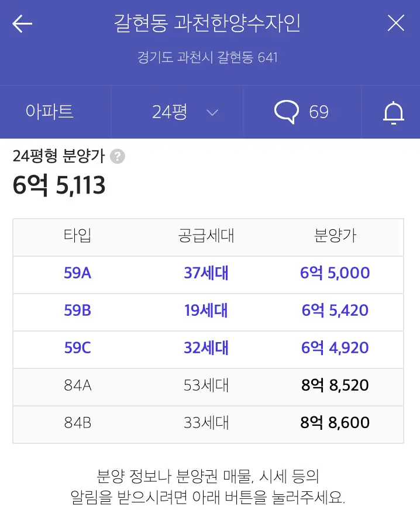Select the 59C type row
The image size is (420, 524).
click(x=78, y=348)
